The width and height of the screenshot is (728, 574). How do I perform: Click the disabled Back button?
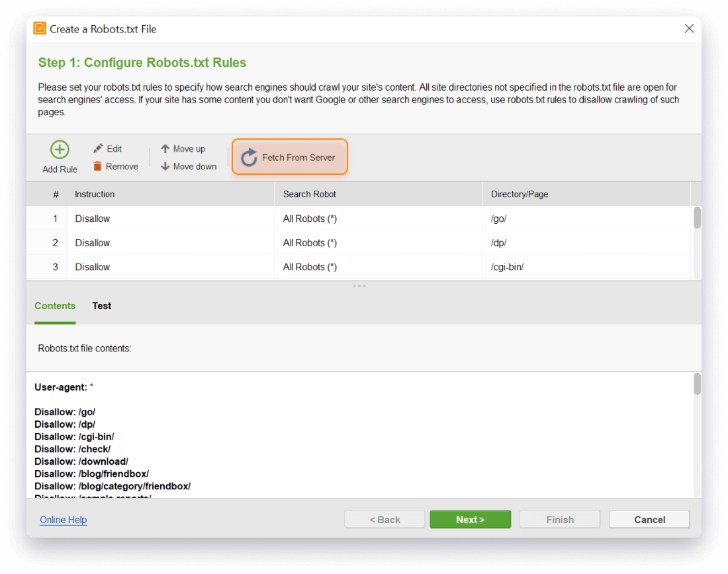[385, 519]
